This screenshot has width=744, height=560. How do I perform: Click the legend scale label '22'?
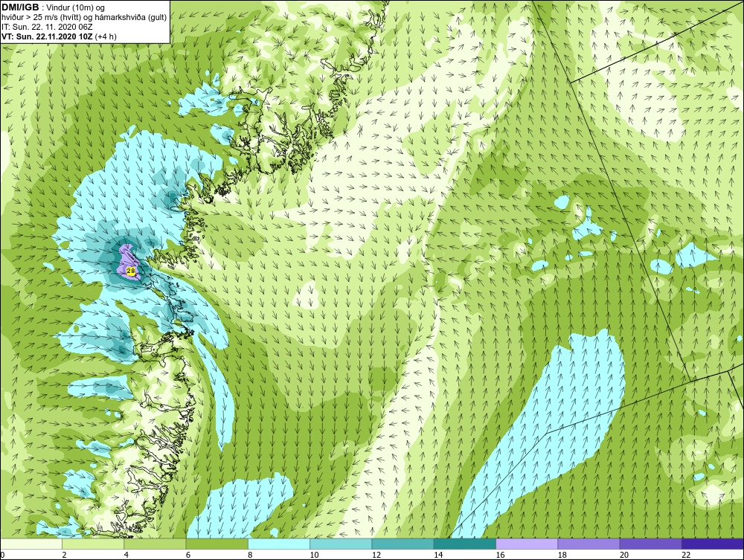coord(686,556)
